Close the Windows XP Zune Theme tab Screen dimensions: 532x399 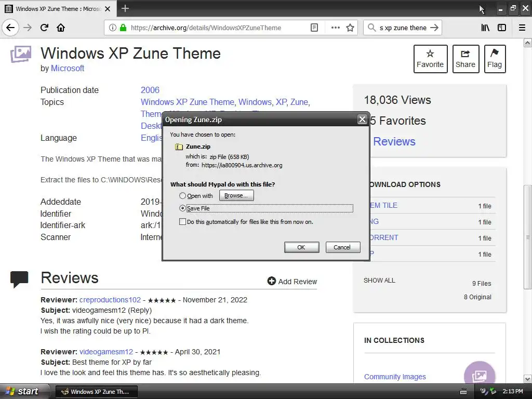pos(108,9)
